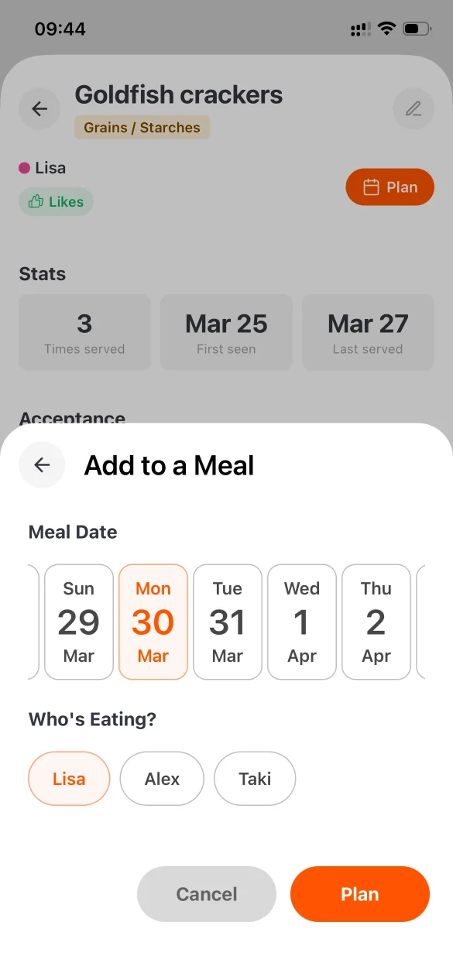Pick Thu 2 Apr as the meal date

coord(376,622)
